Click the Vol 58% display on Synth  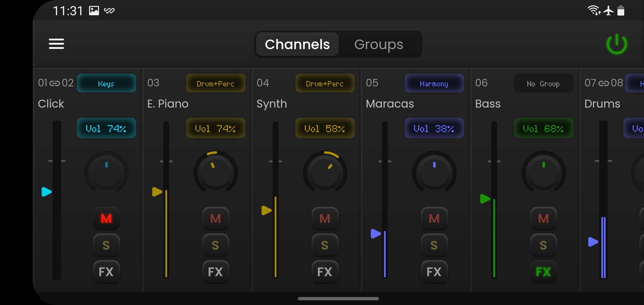click(x=325, y=128)
